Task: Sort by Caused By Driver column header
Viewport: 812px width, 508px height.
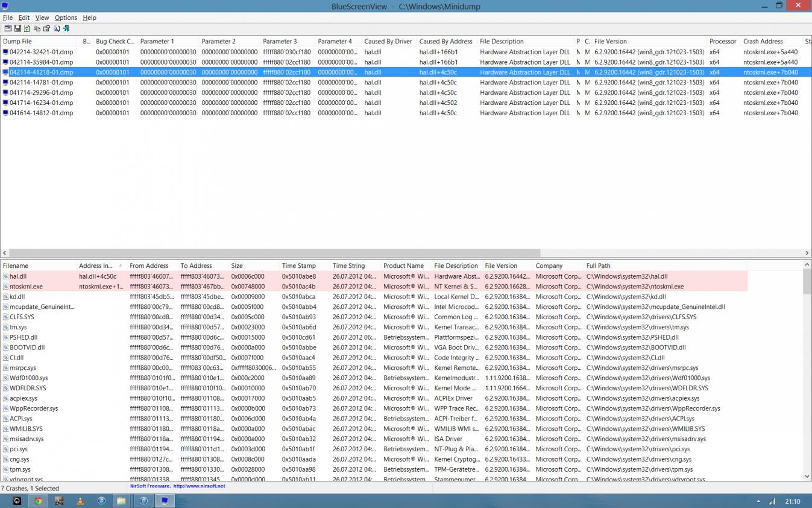Action: pyautogui.click(x=389, y=42)
